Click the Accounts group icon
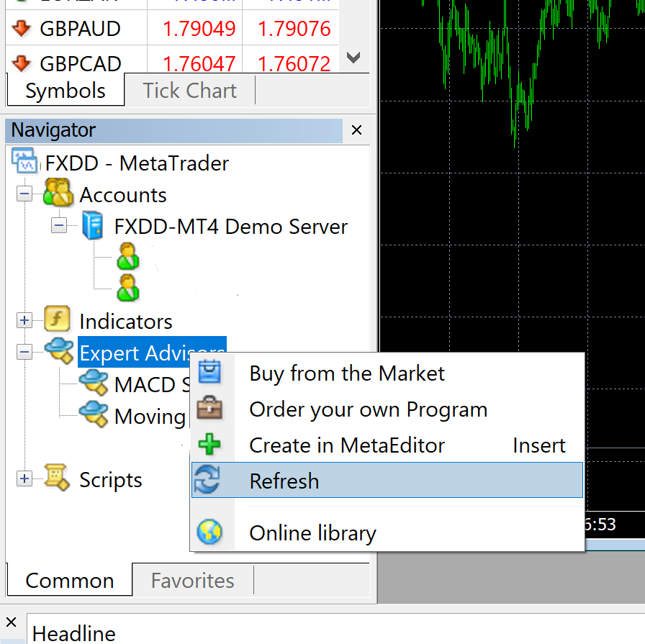The image size is (645, 644). click(x=58, y=192)
